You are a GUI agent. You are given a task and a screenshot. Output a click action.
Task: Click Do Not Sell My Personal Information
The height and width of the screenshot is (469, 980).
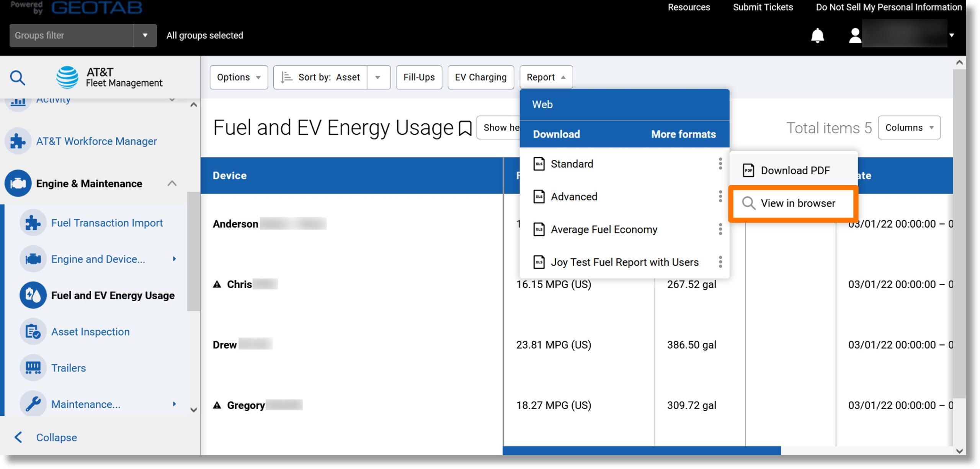(889, 7)
